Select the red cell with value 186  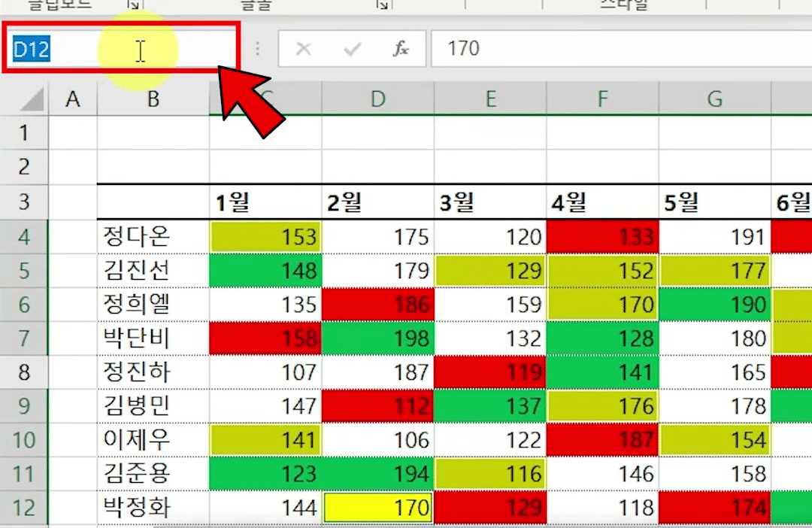pos(378,305)
